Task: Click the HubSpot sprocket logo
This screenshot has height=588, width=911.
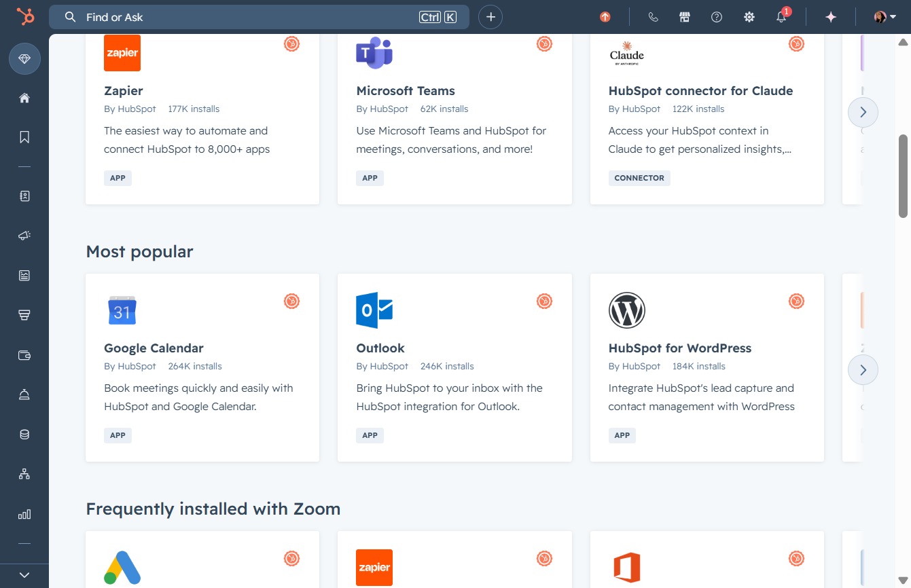Action: [x=25, y=17]
